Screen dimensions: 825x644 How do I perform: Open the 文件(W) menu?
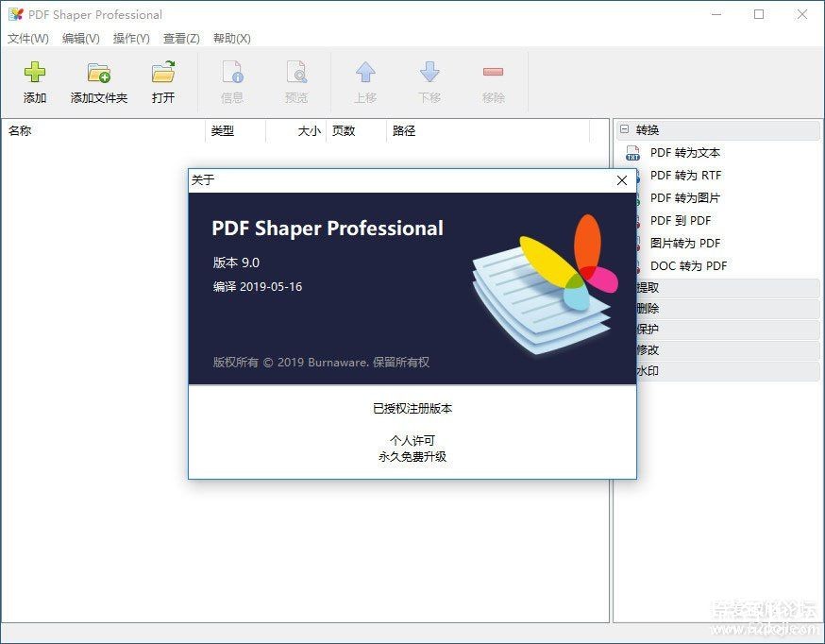click(x=28, y=39)
